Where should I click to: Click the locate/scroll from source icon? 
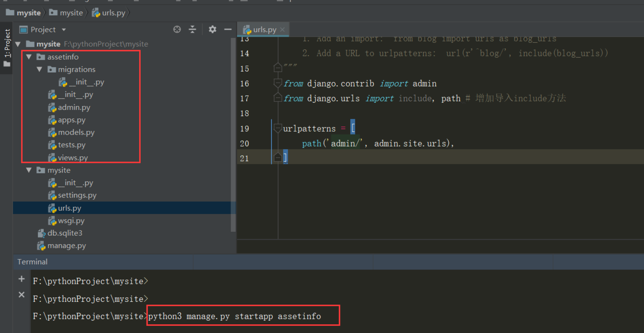coord(177,30)
